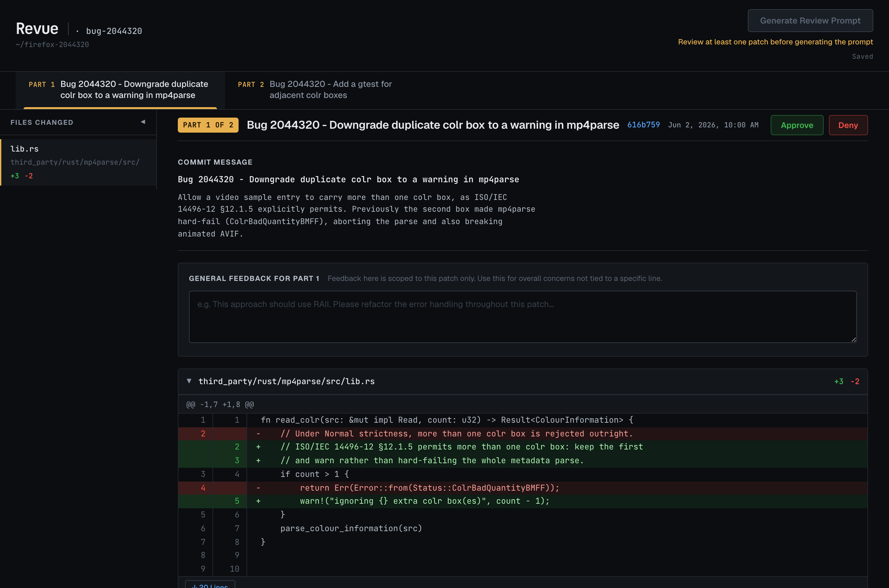Click the Revue app title
The height and width of the screenshot is (588, 889).
click(37, 29)
